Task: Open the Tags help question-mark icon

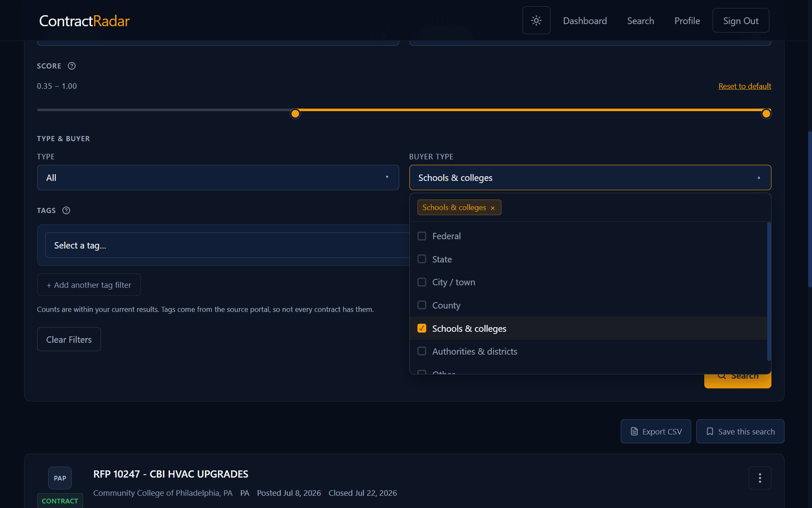Action: (66, 210)
